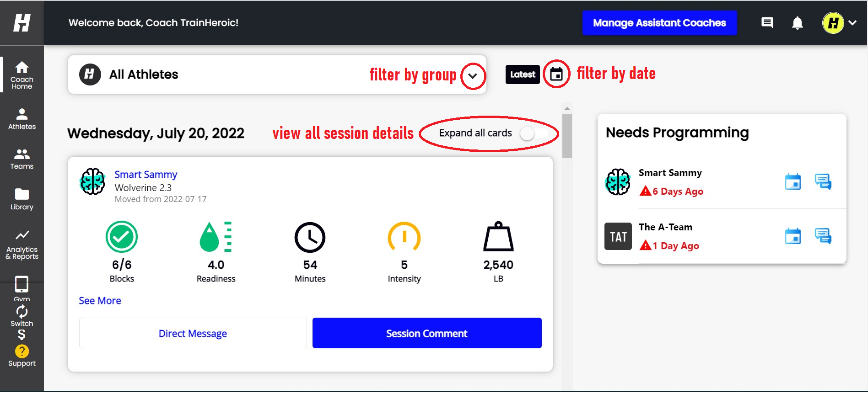Image resolution: width=868 pixels, height=394 pixels.
Task: Open the profile menu chevron
Action: pos(852,23)
